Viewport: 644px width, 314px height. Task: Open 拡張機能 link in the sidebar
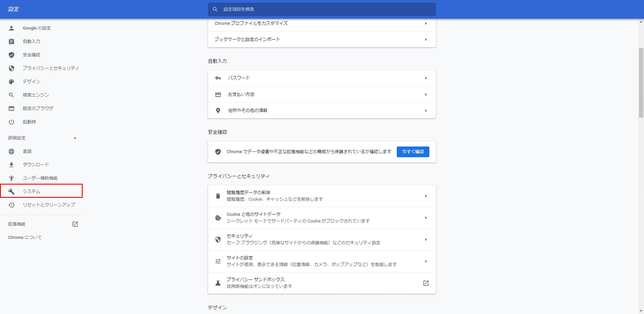tap(17, 224)
